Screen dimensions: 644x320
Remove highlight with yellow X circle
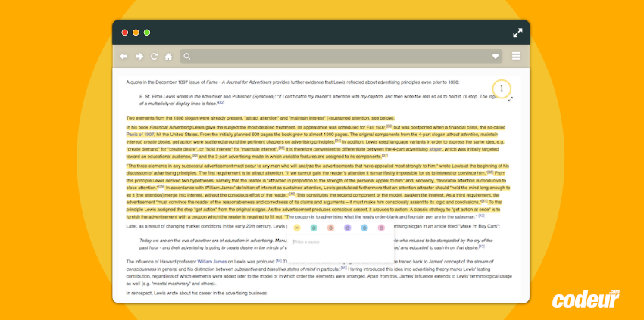(x=297, y=227)
